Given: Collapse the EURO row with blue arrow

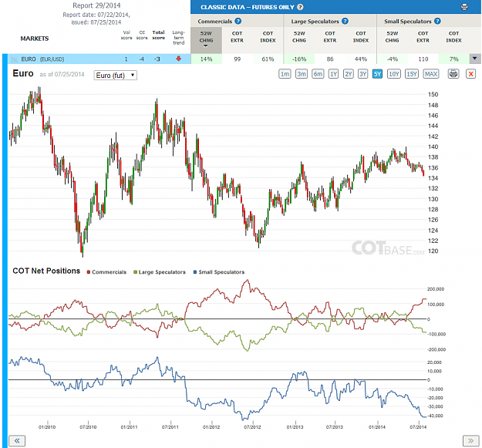Looking at the screenshot, I should (475, 59).
